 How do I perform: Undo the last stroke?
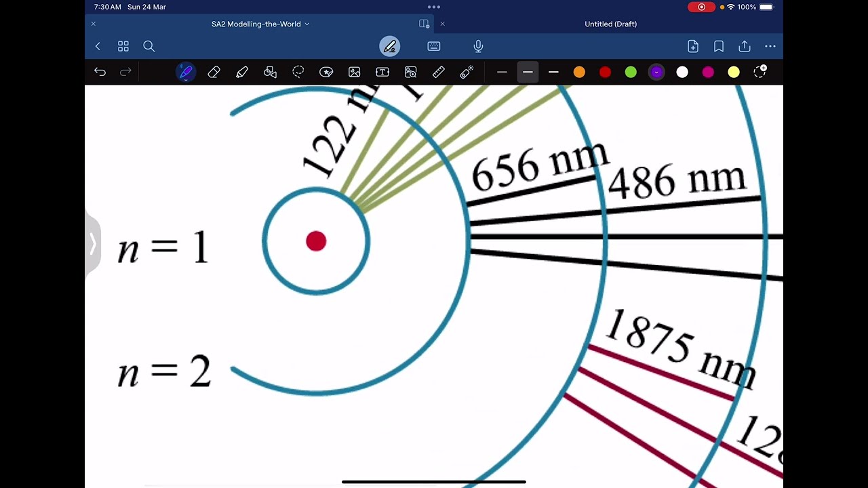(x=100, y=72)
